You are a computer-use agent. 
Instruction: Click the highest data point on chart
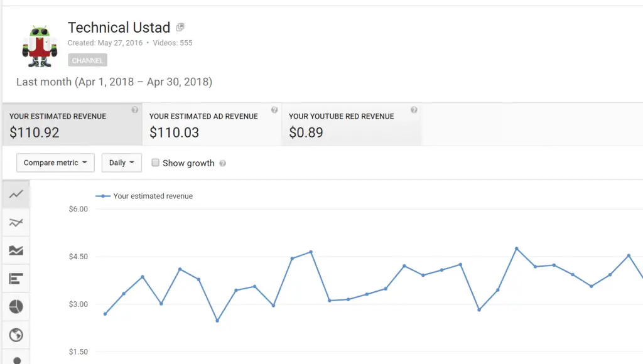[517, 249]
